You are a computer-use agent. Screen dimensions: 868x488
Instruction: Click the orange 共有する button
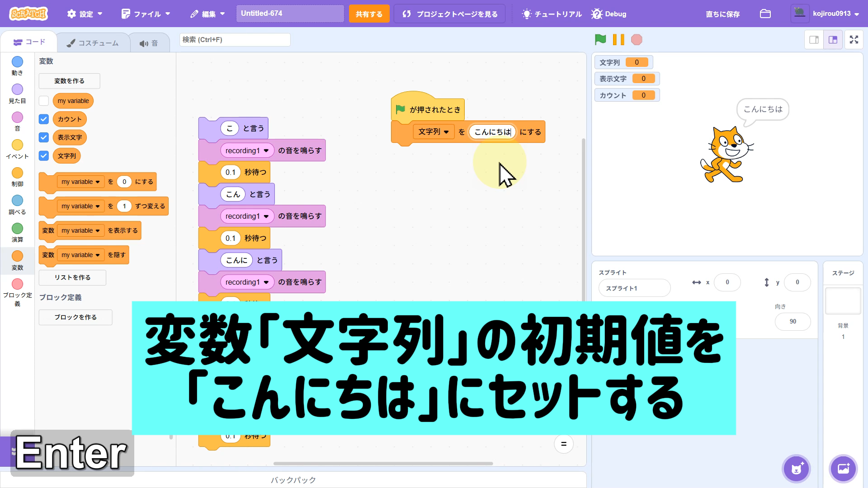coord(369,14)
